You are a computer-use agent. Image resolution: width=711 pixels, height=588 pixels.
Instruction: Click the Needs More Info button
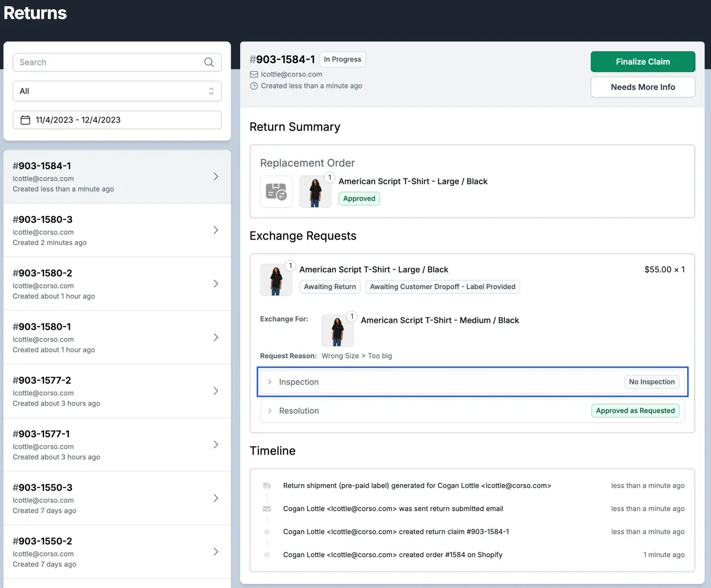pyautogui.click(x=642, y=87)
